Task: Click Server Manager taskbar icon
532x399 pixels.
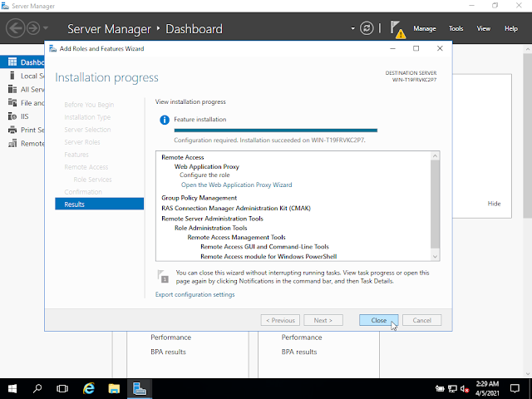Action: 140,388
